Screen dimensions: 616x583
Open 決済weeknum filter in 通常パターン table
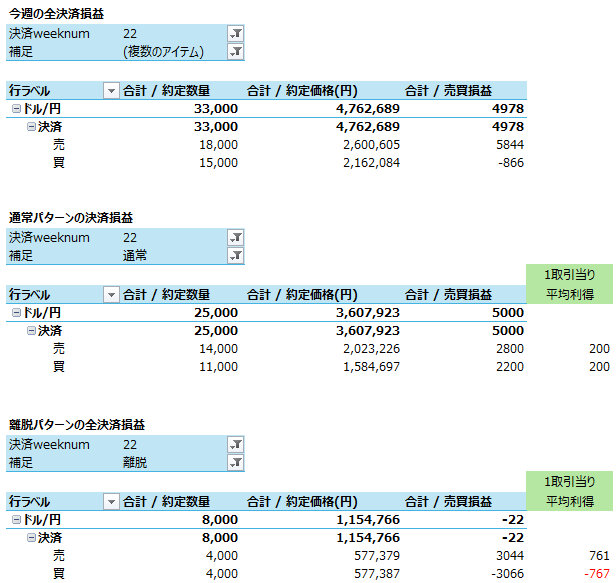pos(235,238)
